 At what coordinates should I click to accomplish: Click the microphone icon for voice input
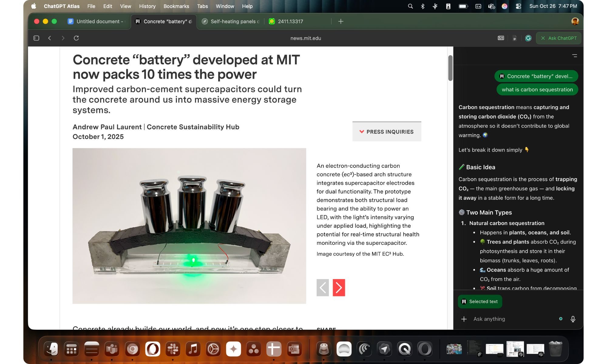(573, 319)
